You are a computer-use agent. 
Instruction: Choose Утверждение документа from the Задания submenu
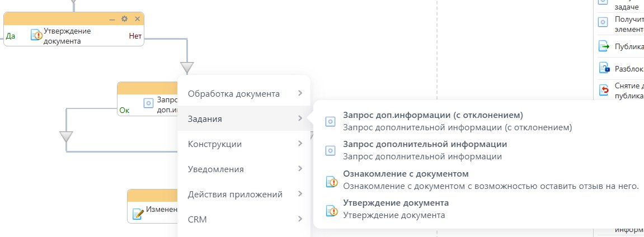[396, 203]
